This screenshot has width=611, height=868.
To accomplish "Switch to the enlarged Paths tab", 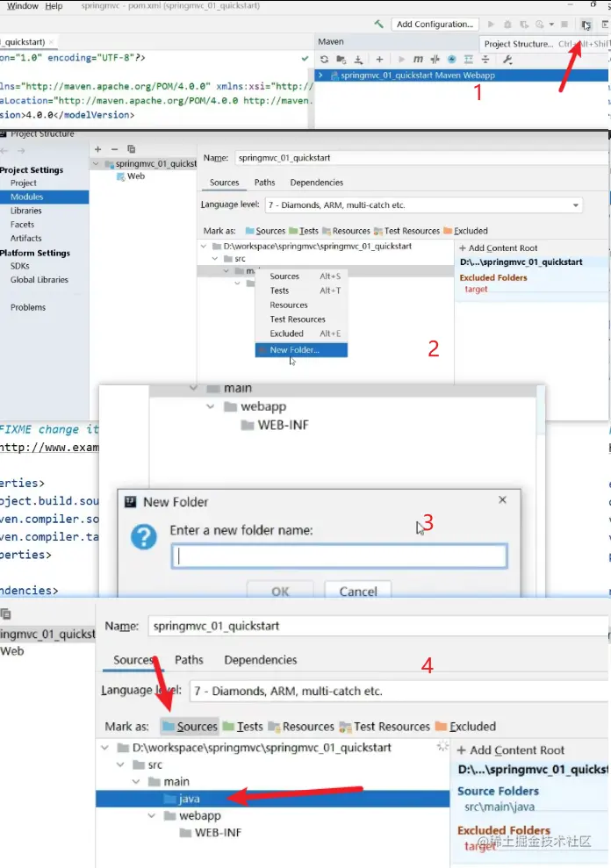I will 189,660.
